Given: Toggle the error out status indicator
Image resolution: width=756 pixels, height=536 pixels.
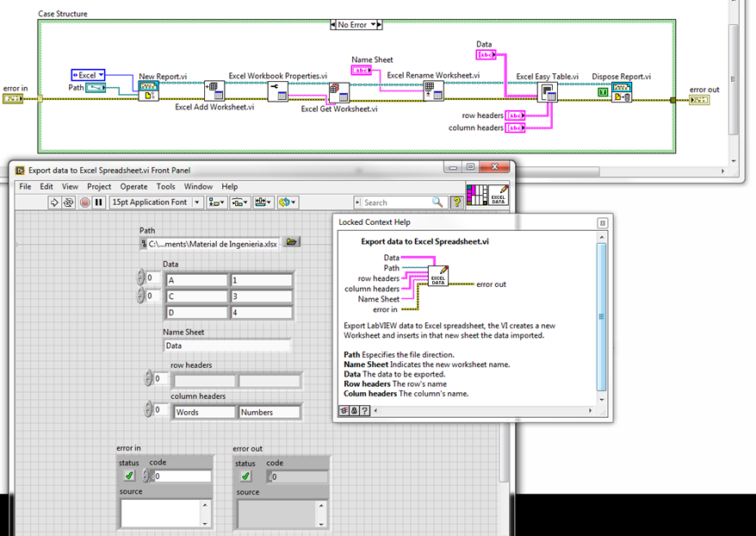Looking at the screenshot, I should 245,477.
